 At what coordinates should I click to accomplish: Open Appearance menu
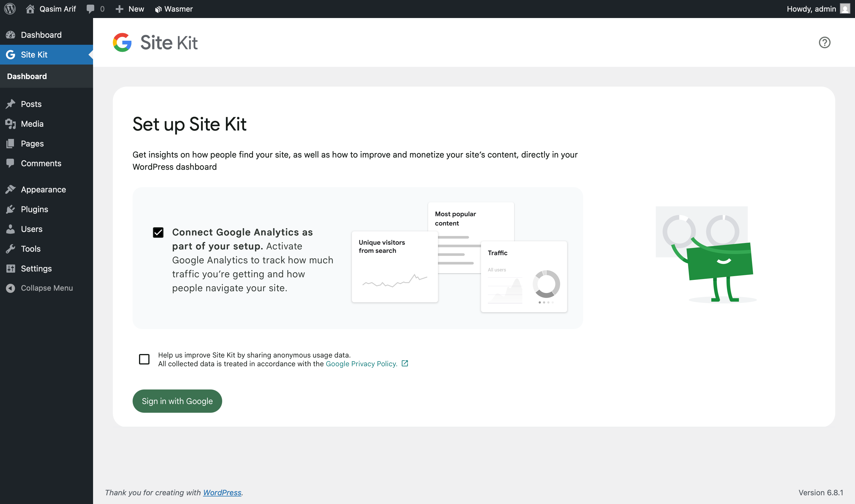tap(47, 190)
